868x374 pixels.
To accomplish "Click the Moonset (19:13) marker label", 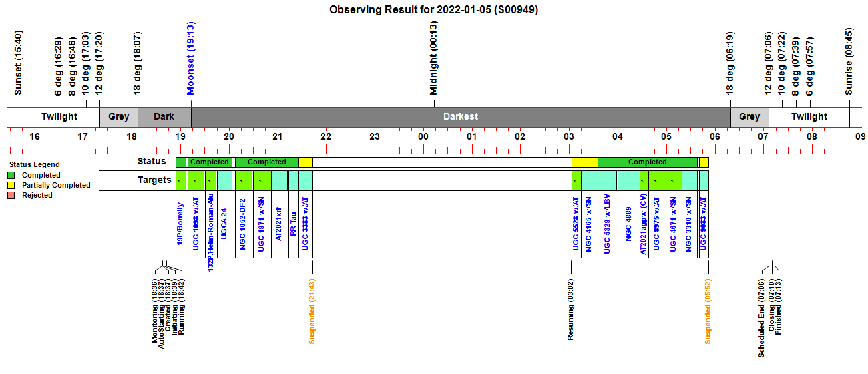I will click(x=190, y=59).
